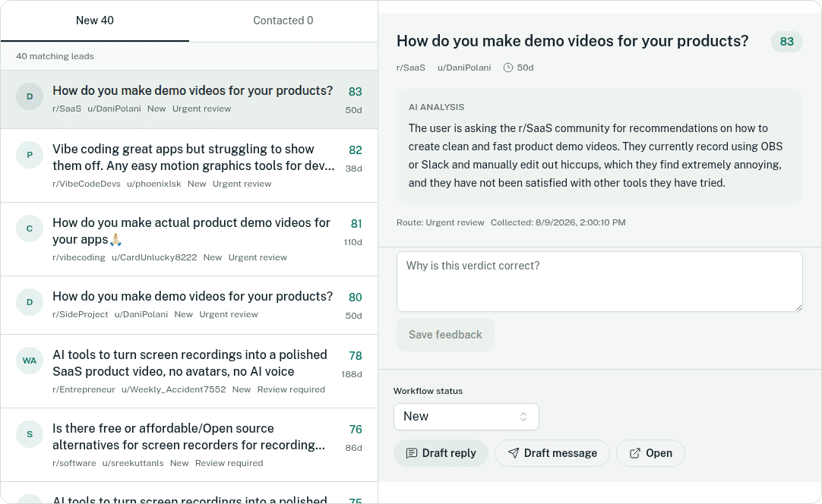Click the 'Collected: 8/9/2026, 2:00:10 PM' timestamp
This screenshot has height=504, width=822.
point(558,222)
